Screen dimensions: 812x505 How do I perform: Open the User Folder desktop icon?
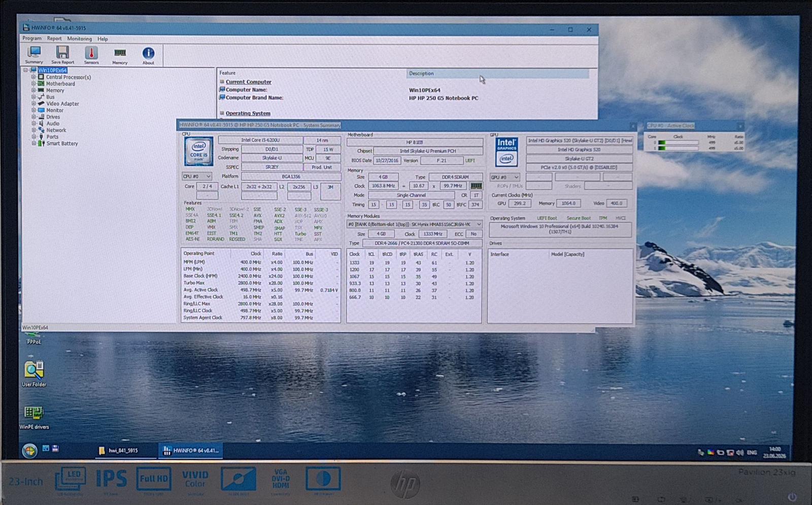33,374
